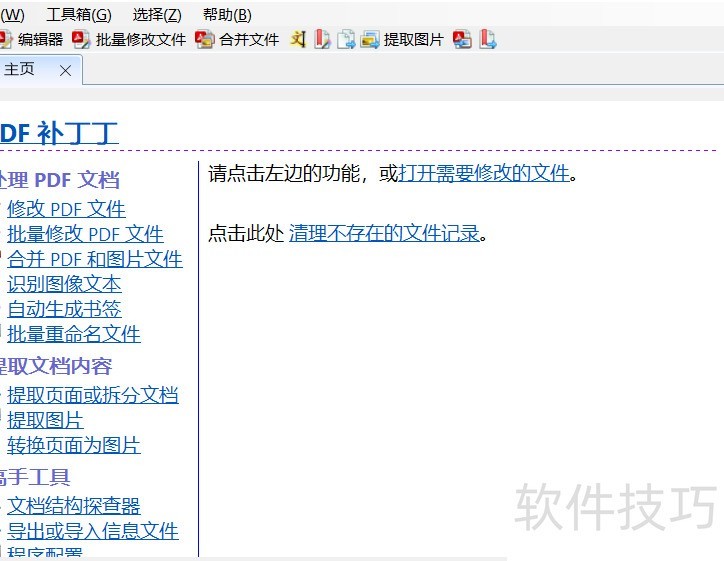Click the red bookmark with pencil icon
The image size is (724, 561).
click(322, 40)
